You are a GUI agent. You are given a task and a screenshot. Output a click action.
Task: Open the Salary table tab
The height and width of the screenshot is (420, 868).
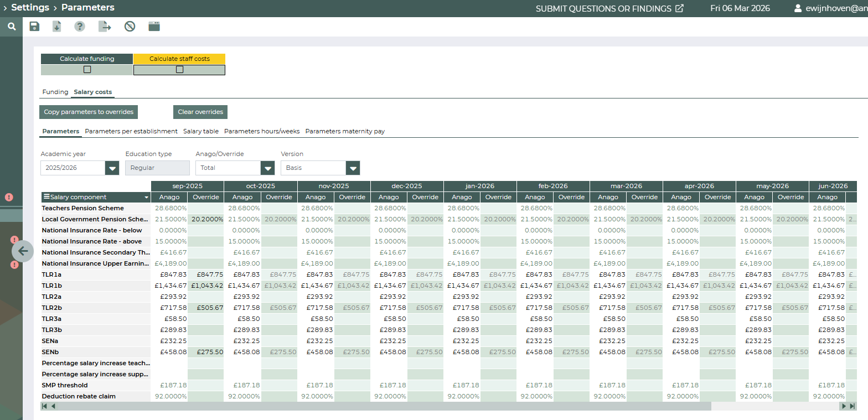(x=200, y=131)
